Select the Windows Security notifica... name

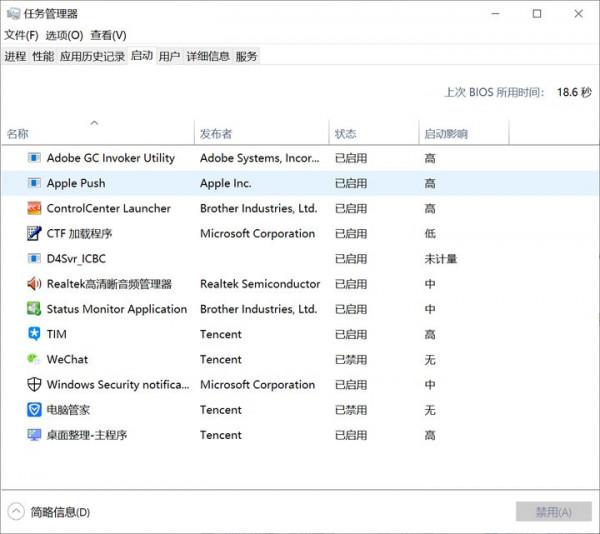pyautogui.click(x=118, y=385)
